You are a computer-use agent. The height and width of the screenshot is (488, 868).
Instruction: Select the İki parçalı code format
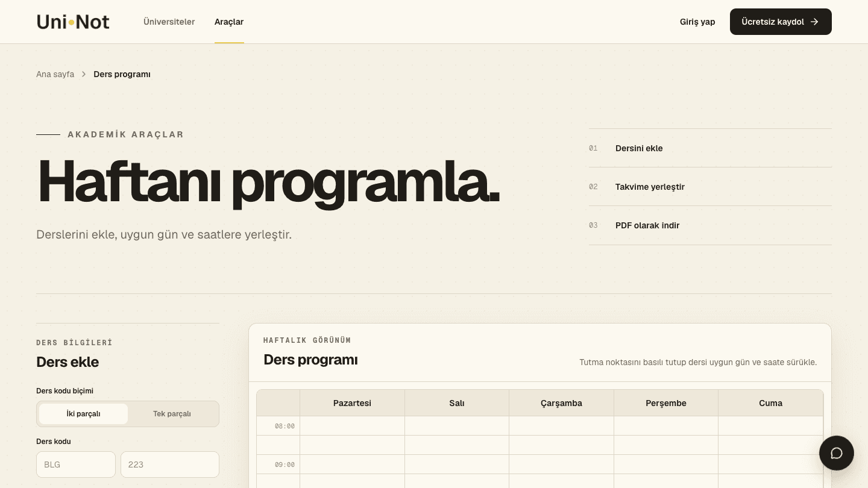coord(83,414)
